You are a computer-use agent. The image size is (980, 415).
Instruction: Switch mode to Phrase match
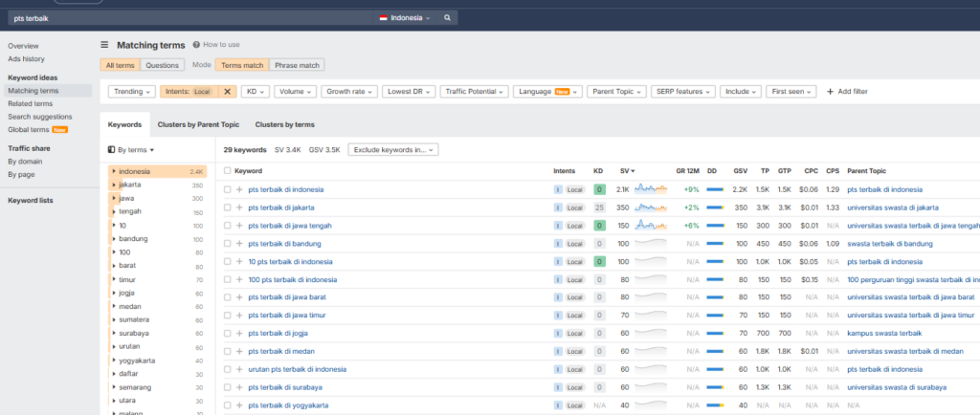tap(297, 65)
